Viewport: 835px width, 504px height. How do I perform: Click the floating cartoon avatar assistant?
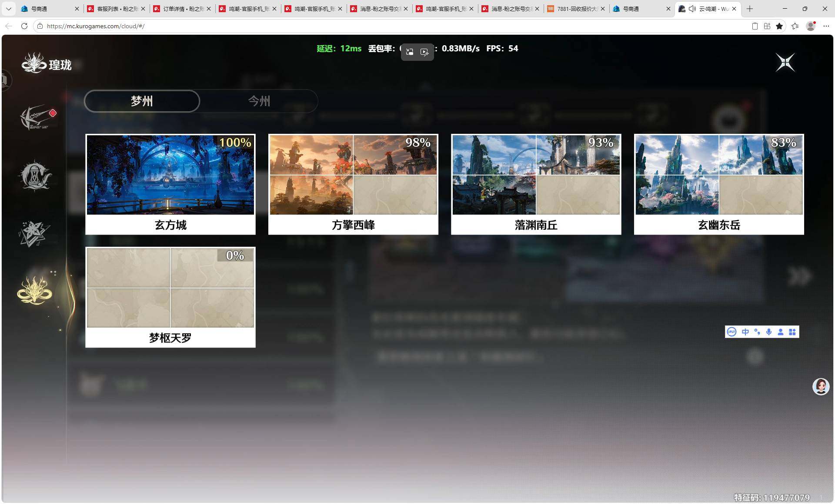point(821,386)
